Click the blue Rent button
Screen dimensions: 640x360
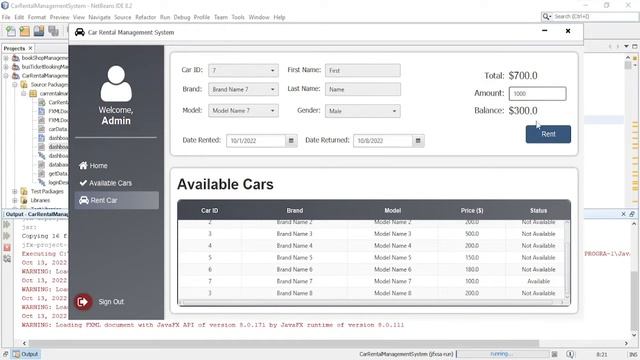point(548,134)
